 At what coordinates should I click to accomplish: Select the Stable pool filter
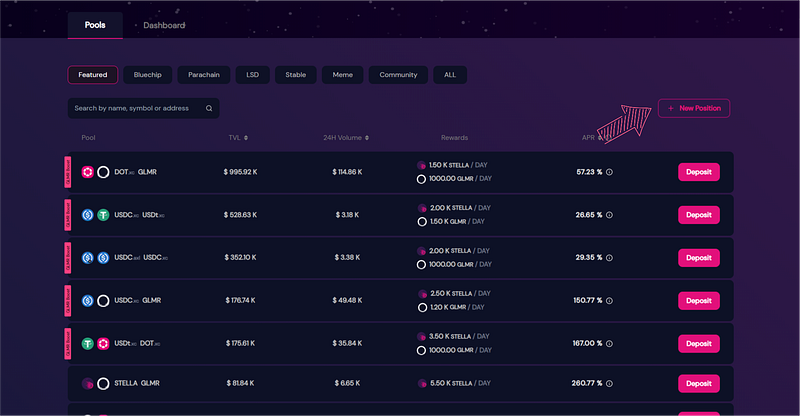(x=295, y=75)
